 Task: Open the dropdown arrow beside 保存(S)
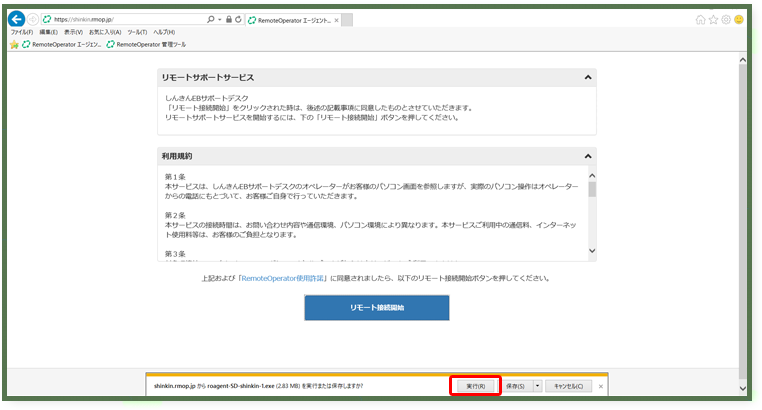point(538,385)
